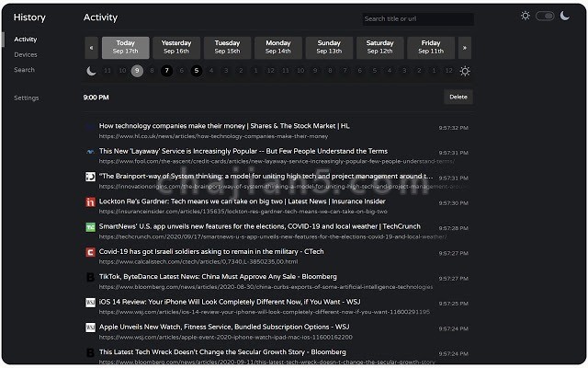The height and width of the screenshot is (368, 588).
Task: Go to later dates with right arrow
Action: [465, 48]
